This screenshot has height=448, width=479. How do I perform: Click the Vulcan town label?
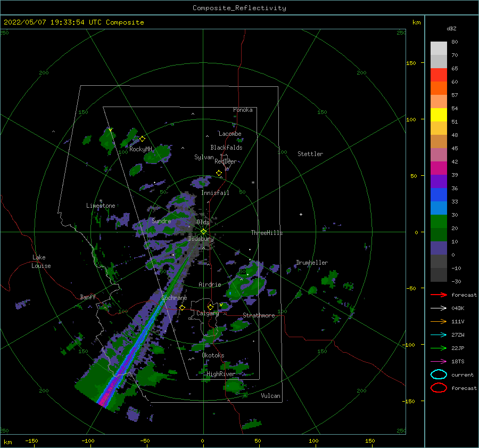(x=271, y=396)
